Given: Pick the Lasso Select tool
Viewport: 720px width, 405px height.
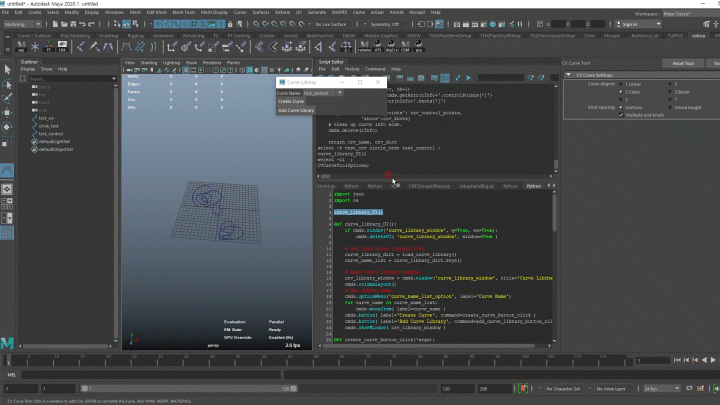Looking at the screenshot, I should pos(7,84).
